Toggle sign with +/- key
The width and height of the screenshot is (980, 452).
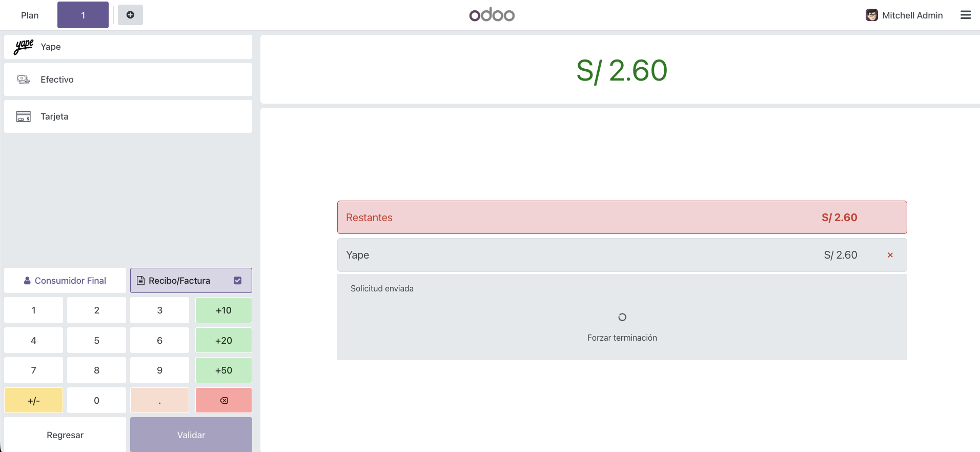34,400
